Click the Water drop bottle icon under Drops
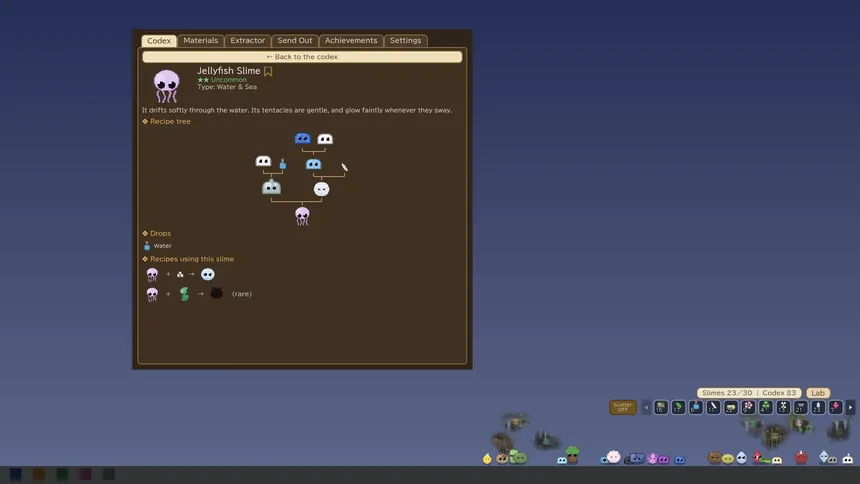The image size is (860, 484). pos(147,246)
